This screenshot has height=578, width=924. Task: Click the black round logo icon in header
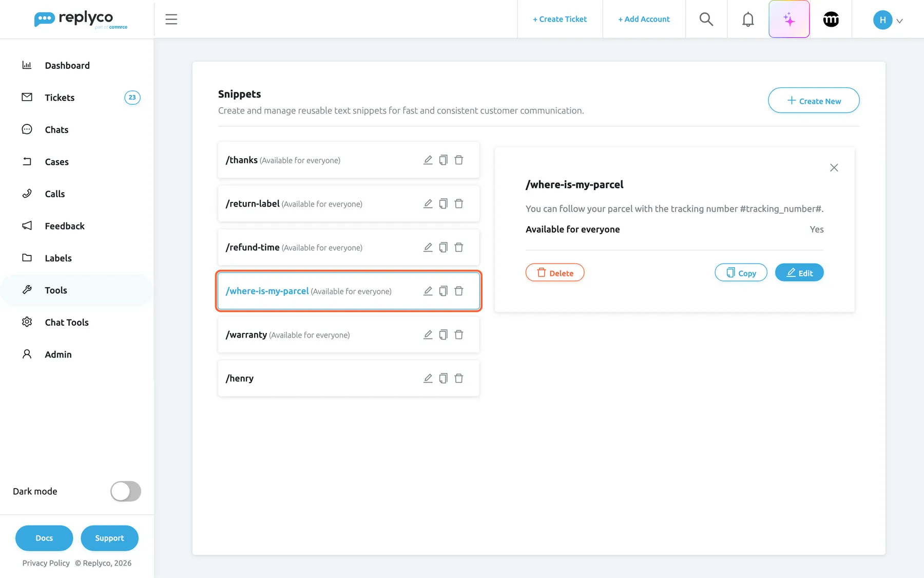[x=831, y=19]
